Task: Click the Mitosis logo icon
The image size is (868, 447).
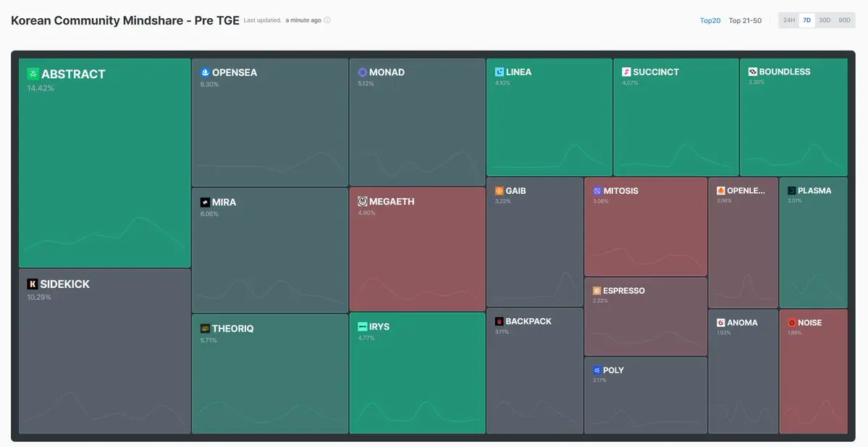Action: [x=597, y=191]
